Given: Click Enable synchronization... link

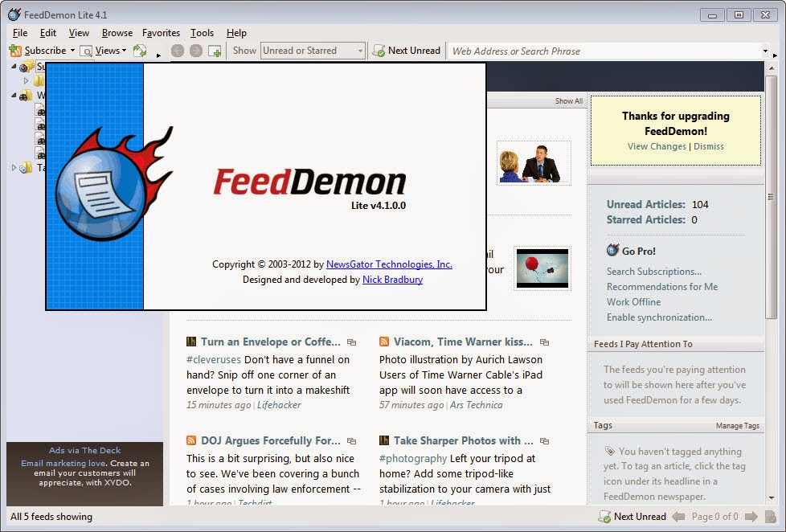Looking at the screenshot, I should click(x=659, y=317).
